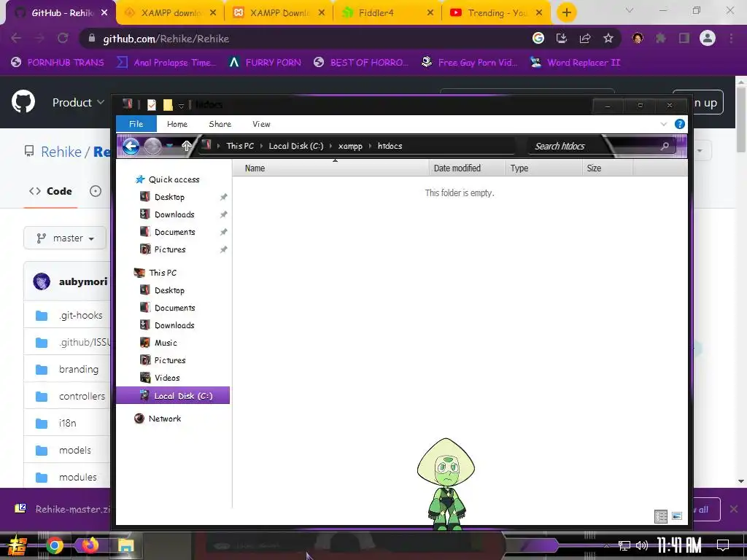The image size is (747, 560).
Task: Click the search magnifier in Search htdocs
Action: [x=665, y=146]
